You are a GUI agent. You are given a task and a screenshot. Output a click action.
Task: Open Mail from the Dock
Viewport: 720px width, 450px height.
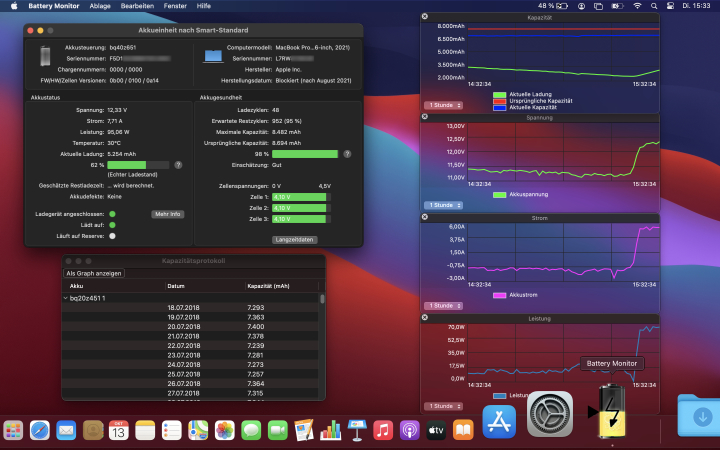[x=66, y=431]
